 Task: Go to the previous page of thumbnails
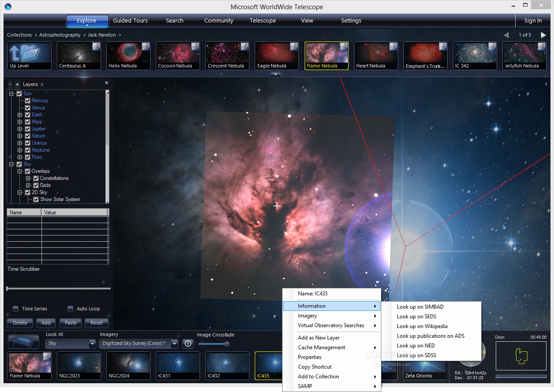pos(506,35)
